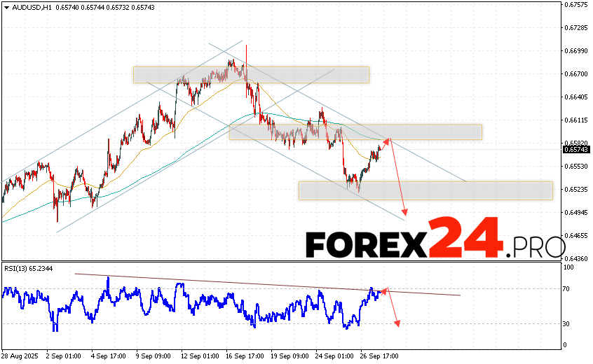Click the RSI 100 scale label
Image resolution: width=593 pixels, height=364 pixels.
[569, 267]
